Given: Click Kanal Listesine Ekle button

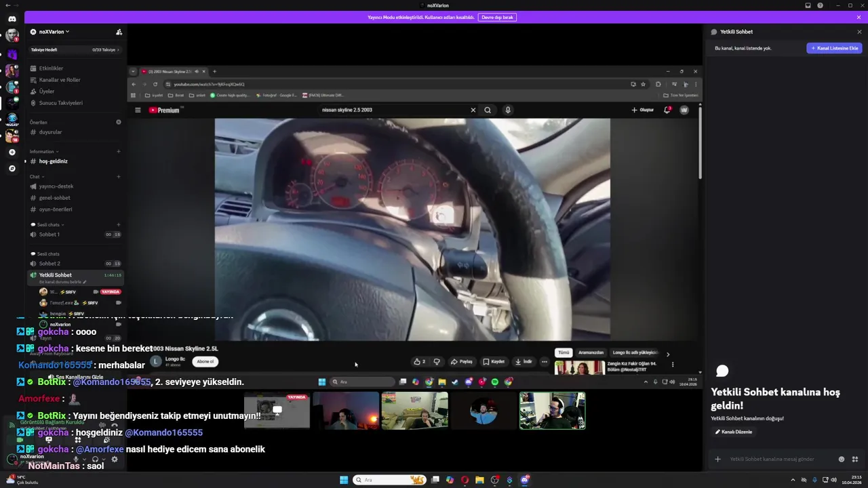Looking at the screenshot, I should (x=834, y=48).
